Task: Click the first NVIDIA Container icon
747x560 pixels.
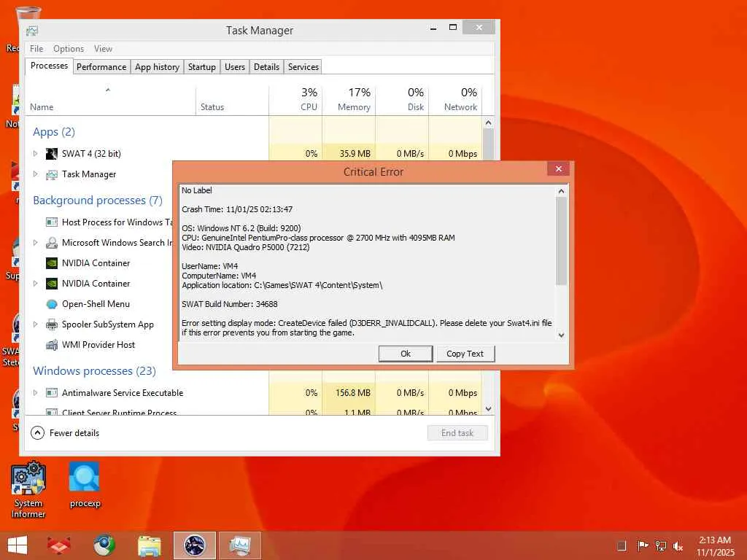Action: pos(52,263)
